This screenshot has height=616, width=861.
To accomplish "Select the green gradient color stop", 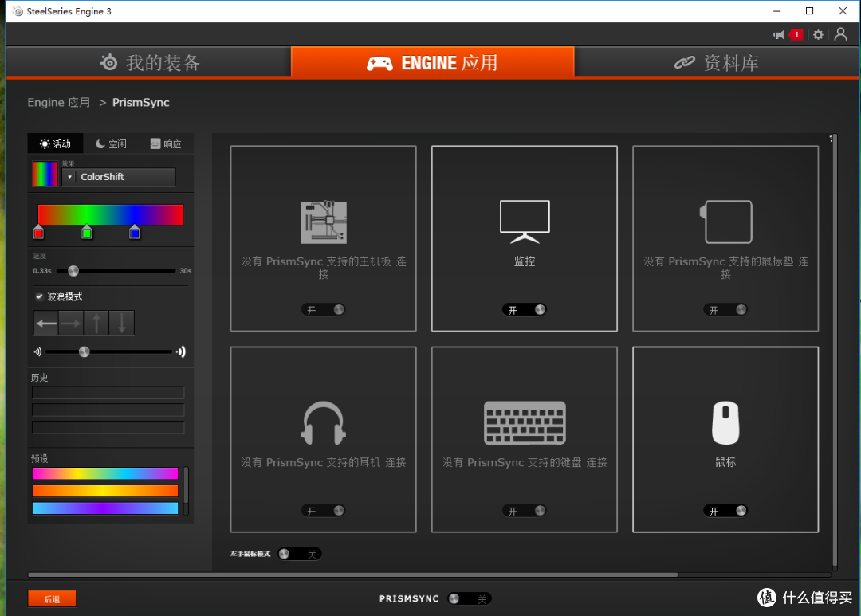I will 86,232.
